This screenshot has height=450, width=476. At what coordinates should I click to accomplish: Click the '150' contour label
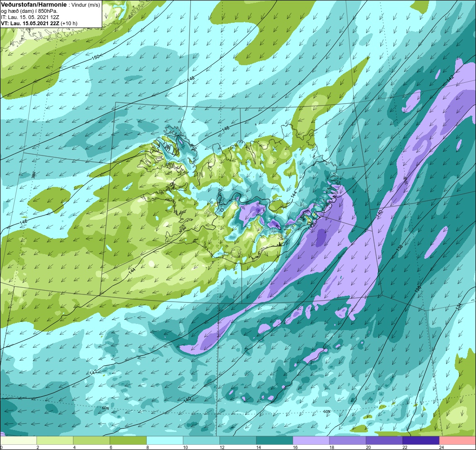[x=95, y=57]
